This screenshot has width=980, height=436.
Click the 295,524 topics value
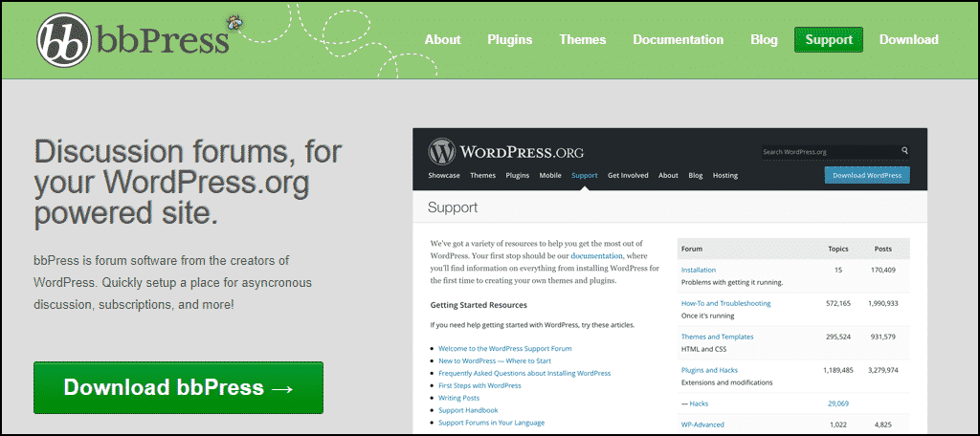point(838,337)
